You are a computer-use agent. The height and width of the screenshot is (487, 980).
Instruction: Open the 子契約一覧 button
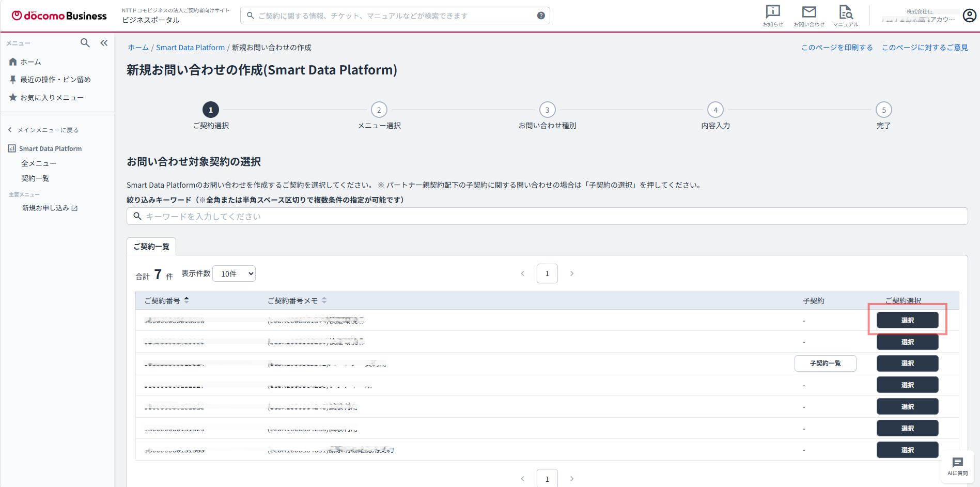click(825, 363)
